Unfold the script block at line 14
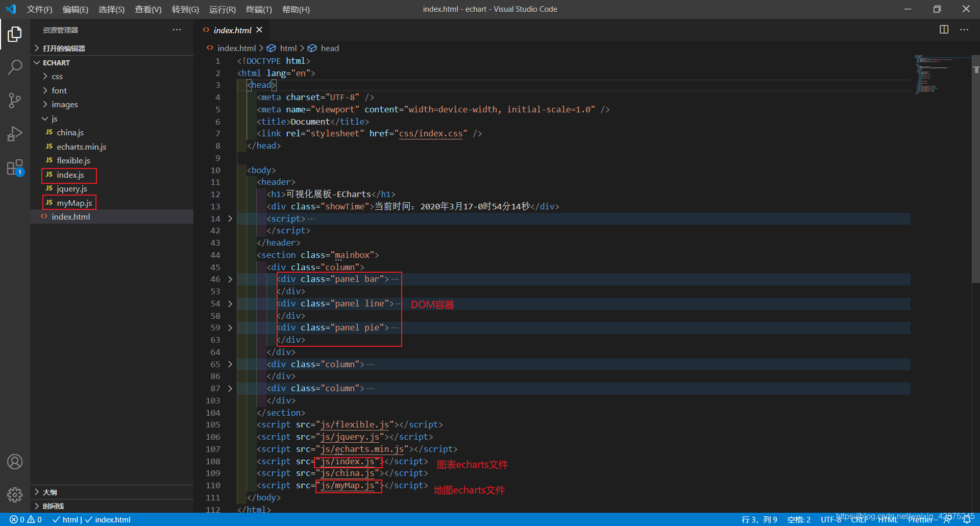The image size is (980, 526). click(x=230, y=219)
